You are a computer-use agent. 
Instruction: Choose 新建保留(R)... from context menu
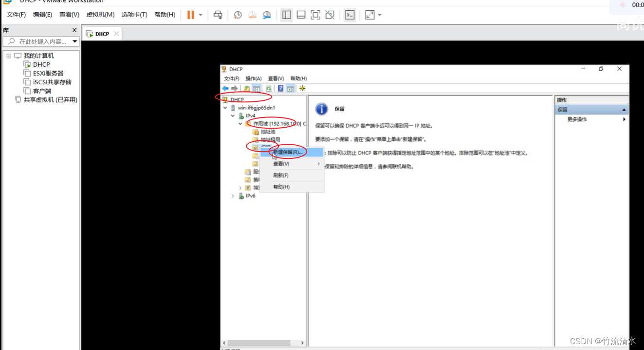click(292, 152)
